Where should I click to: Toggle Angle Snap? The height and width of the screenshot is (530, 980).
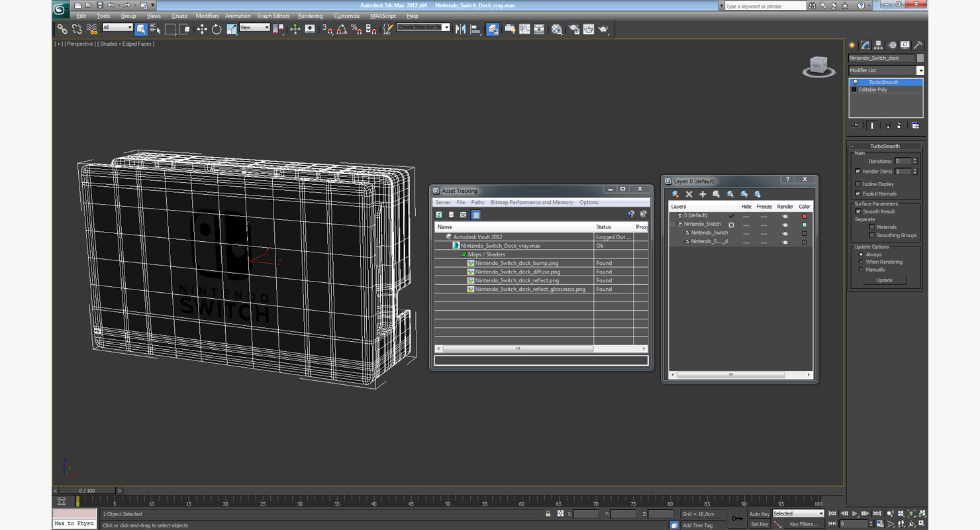(x=342, y=29)
